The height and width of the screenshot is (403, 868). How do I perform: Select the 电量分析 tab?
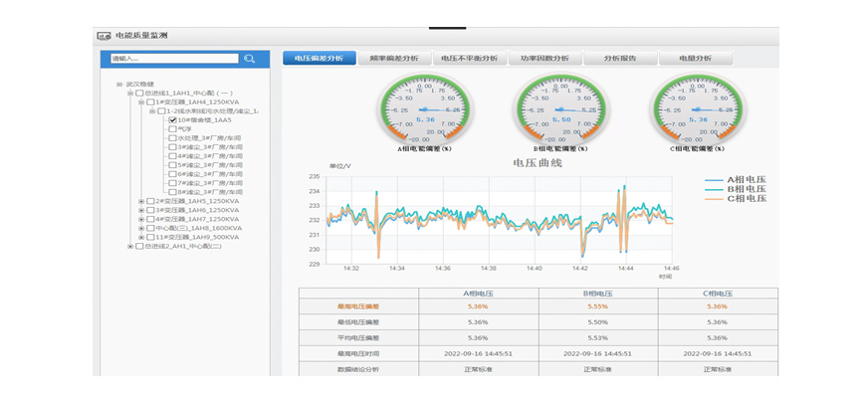pyautogui.click(x=695, y=59)
